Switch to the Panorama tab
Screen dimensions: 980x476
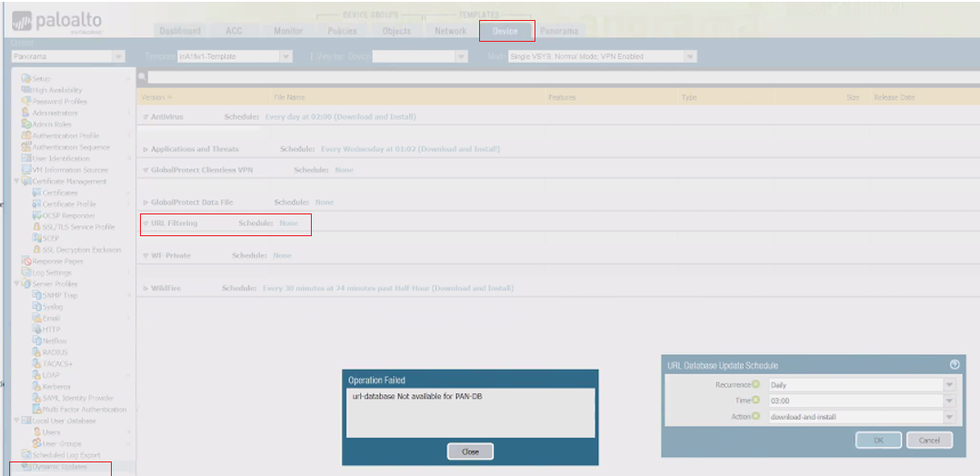(559, 31)
